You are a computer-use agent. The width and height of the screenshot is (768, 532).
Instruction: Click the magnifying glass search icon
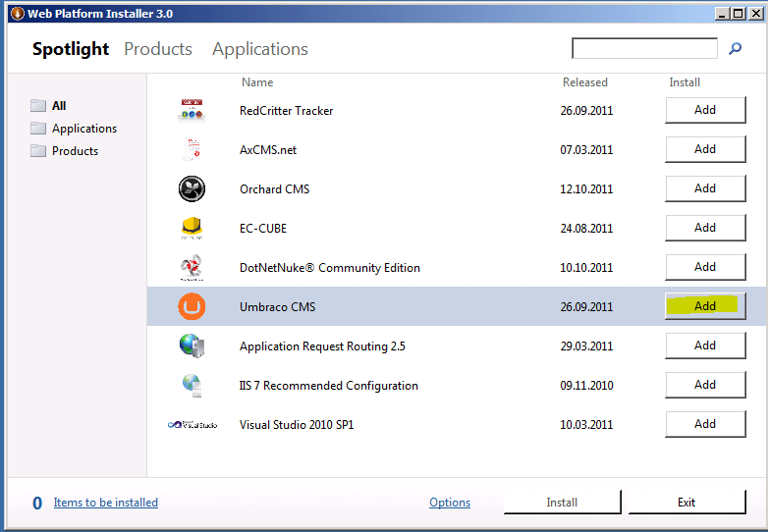pos(735,48)
